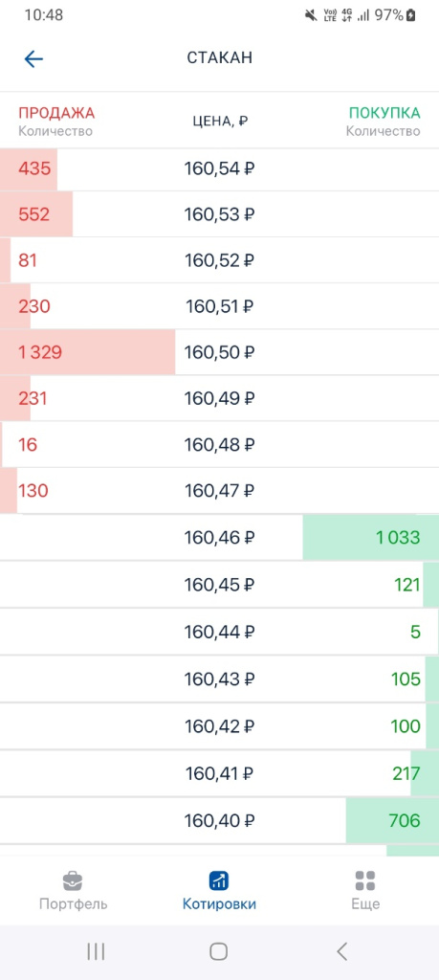
Task: Tap the back arrow icon
Action: point(33,58)
